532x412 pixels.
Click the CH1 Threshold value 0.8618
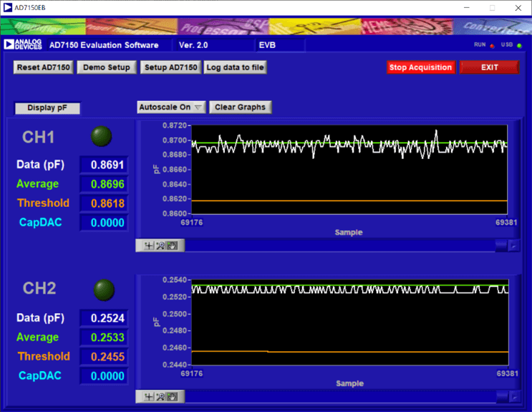[104, 203]
